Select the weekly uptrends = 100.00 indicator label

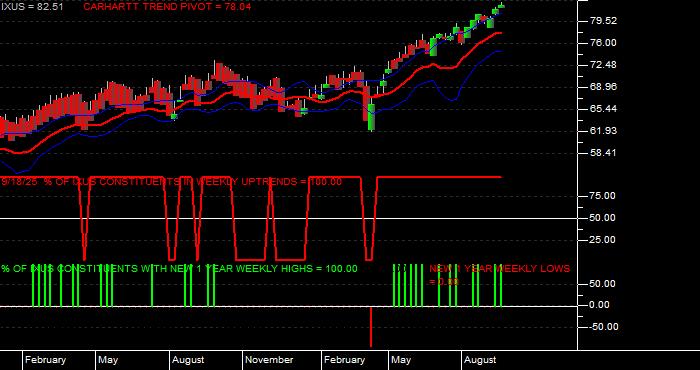click(x=172, y=182)
